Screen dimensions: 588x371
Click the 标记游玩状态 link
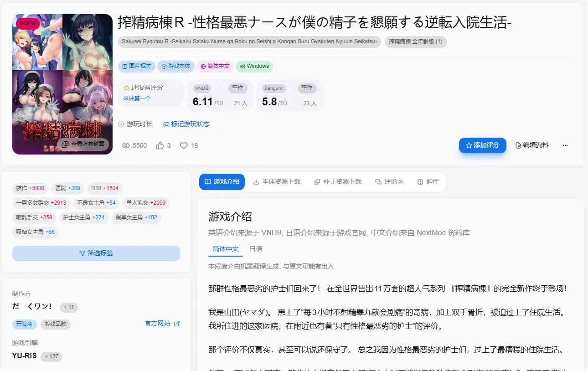pyautogui.click(x=186, y=124)
